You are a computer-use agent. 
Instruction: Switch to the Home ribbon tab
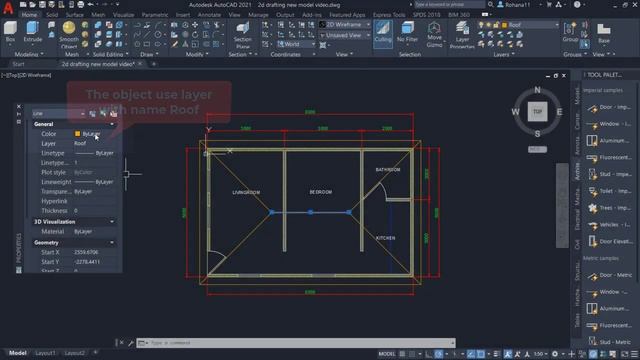pos(29,15)
